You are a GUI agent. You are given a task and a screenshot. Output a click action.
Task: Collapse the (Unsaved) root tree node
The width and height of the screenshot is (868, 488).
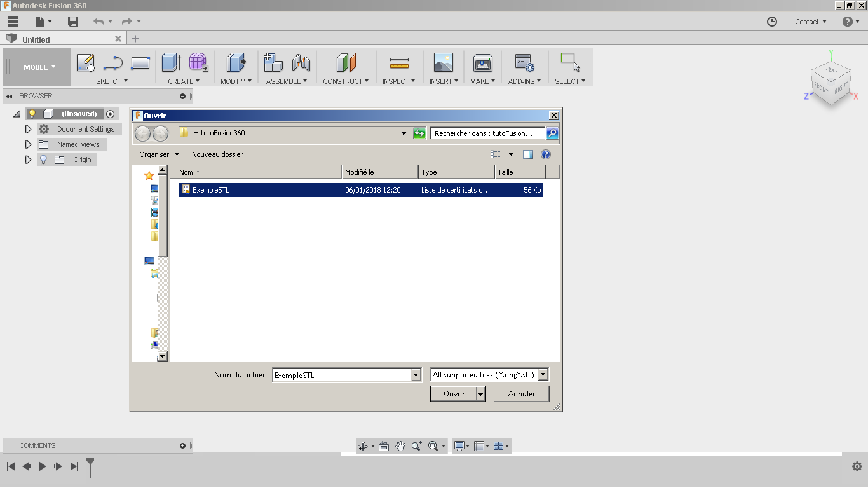click(x=17, y=114)
